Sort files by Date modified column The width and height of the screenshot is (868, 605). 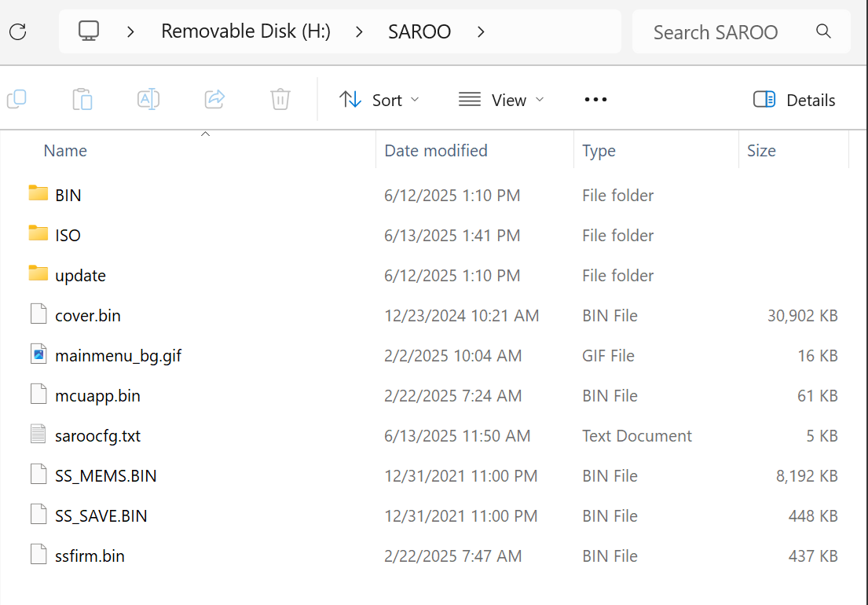(436, 151)
